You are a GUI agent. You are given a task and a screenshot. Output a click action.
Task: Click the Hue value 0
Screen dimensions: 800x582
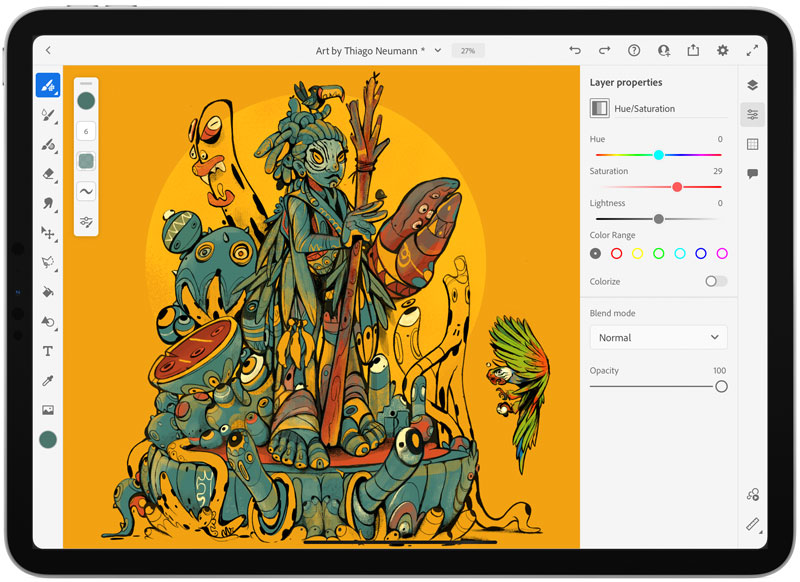pyautogui.click(x=720, y=139)
